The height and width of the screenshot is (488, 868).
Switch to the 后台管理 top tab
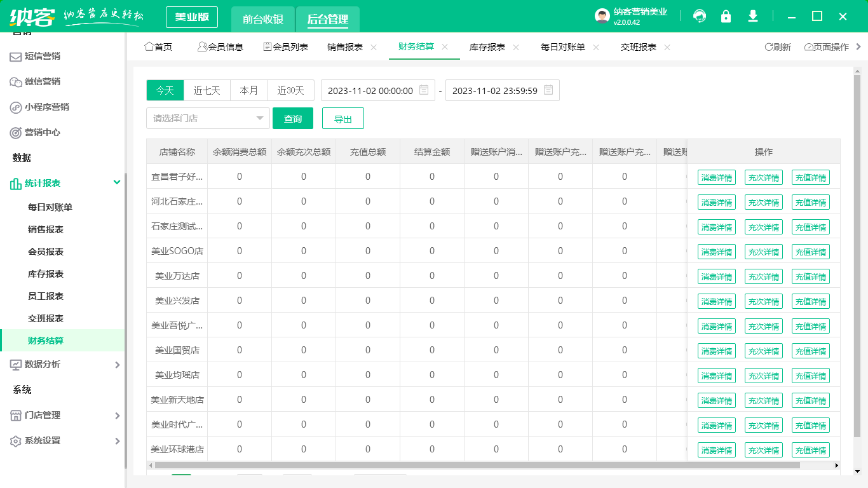click(327, 19)
